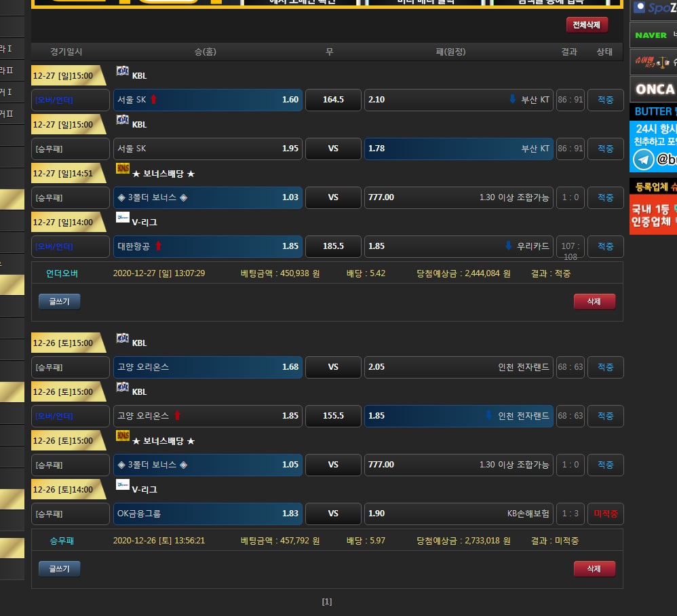Click the V-리그 logo for 12-27 14:00 match
677x616 pixels.
click(x=123, y=218)
